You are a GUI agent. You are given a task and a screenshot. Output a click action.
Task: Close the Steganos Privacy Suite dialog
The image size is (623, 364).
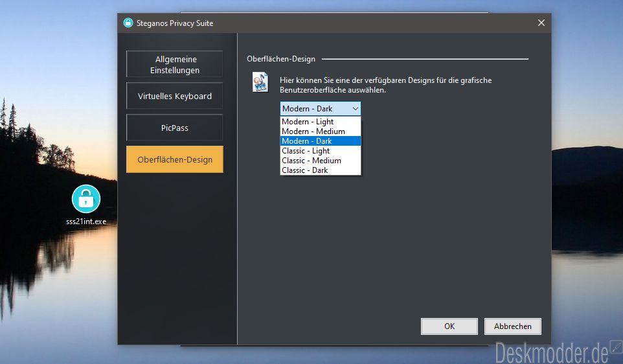[541, 23]
